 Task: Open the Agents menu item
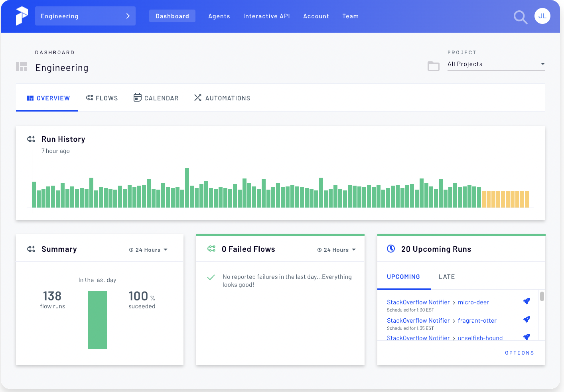coord(219,16)
